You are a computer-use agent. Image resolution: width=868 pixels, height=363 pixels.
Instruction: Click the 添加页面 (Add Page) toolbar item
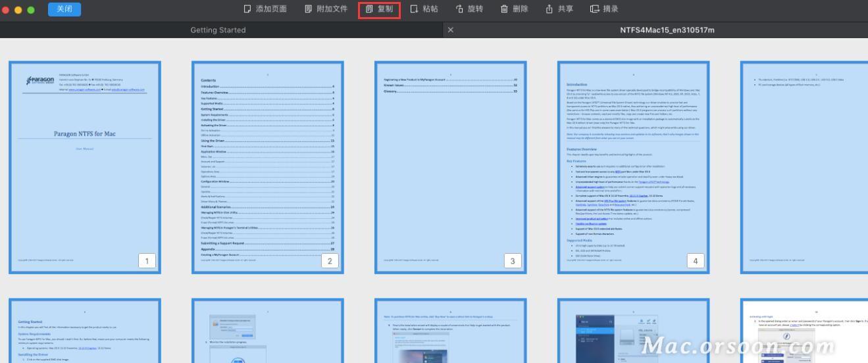(265, 9)
